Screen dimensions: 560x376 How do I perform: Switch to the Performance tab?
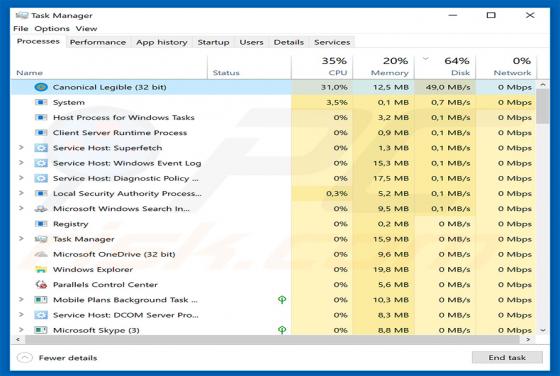point(98,42)
